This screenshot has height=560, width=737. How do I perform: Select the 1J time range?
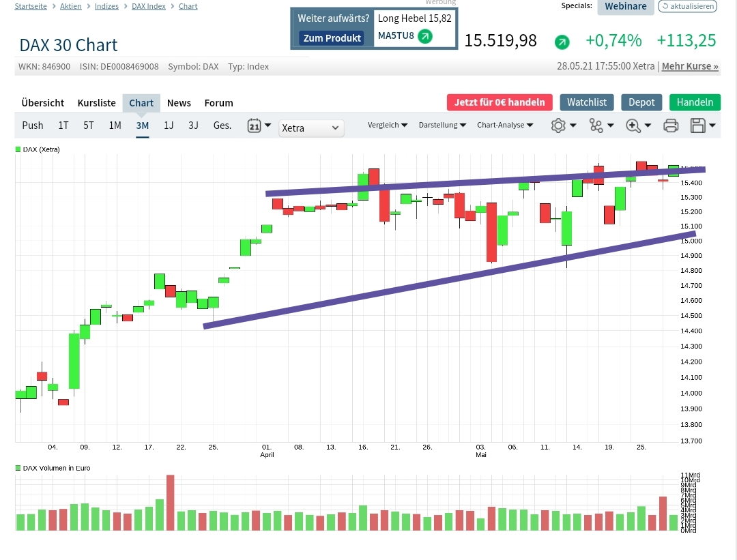point(168,125)
